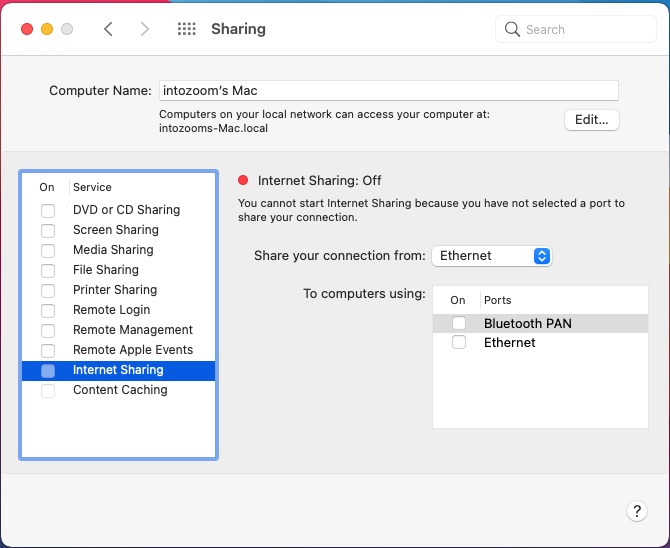Turn on File Sharing checkbox
The width and height of the screenshot is (670, 548).
point(48,271)
